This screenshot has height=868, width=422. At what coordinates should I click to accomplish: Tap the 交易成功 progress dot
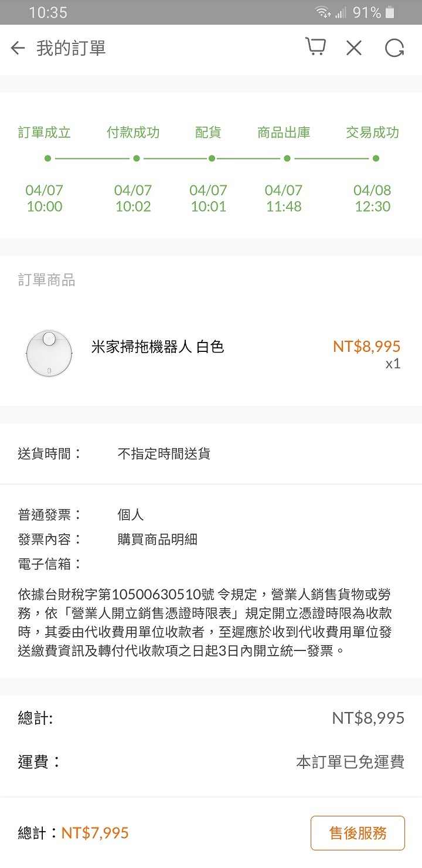pos(376,158)
